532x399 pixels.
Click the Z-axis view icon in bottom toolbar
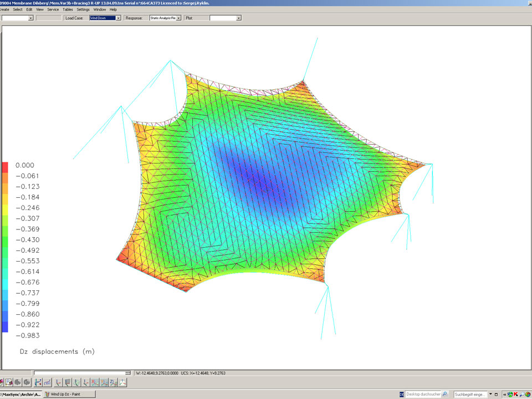(x=113, y=382)
